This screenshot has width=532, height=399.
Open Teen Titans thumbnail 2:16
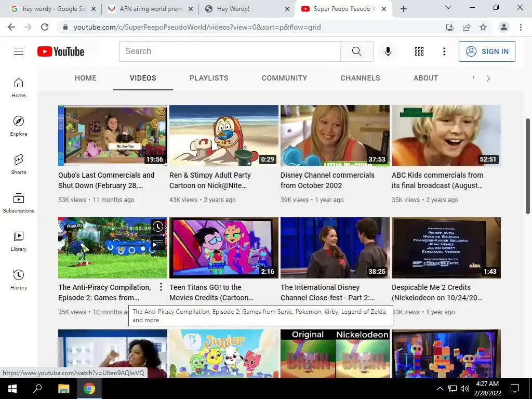(224, 248)
